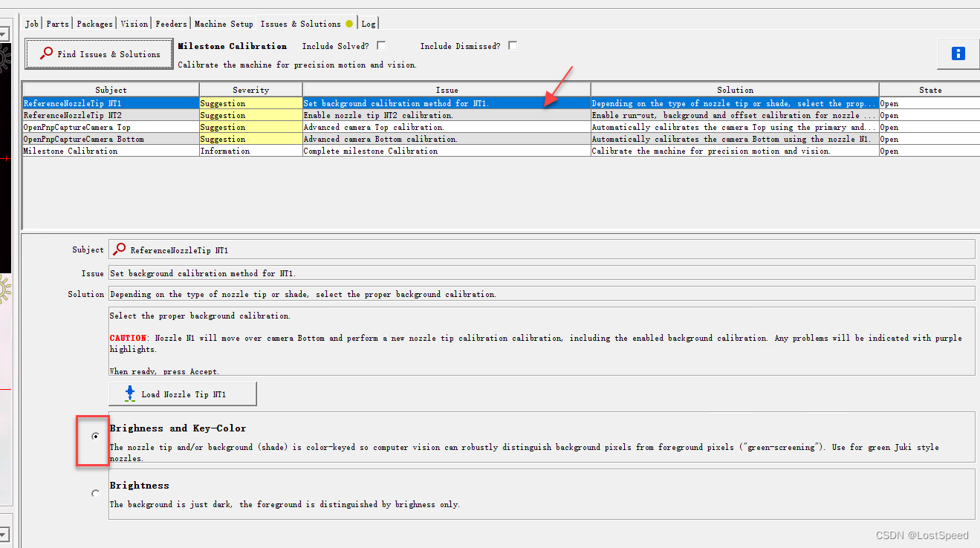The height and width of the screenshot is (548, 980).
Task: Click the State column header
Action: [930, 90]
